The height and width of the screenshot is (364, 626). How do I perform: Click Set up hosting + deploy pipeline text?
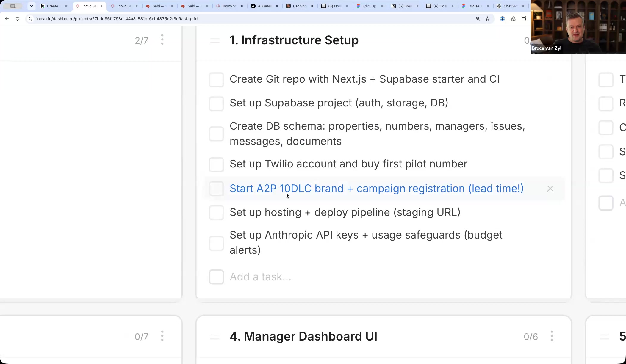(345, 212)
